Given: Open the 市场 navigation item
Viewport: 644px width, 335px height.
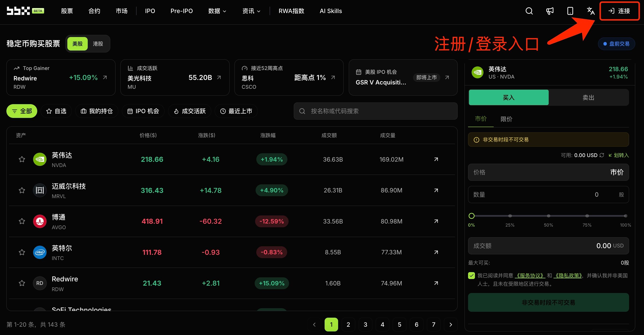Looking at the screenshot, I should pos(122,11).
